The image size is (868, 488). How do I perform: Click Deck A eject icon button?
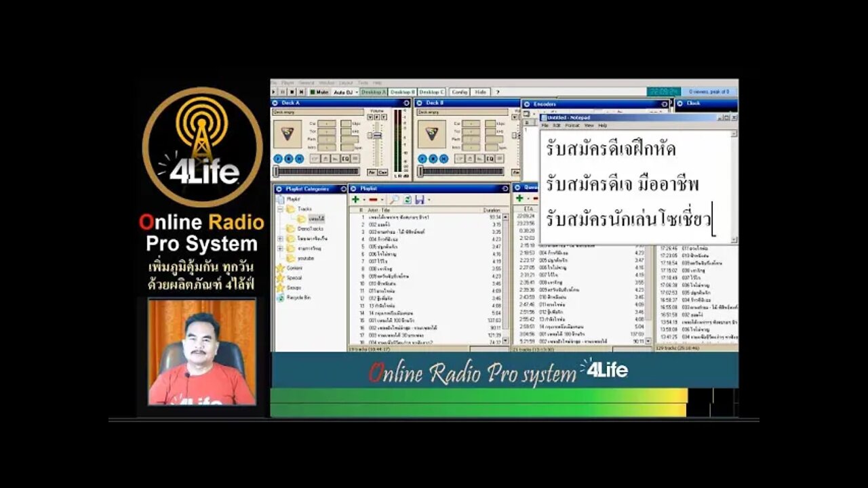(x=325, y=159)
